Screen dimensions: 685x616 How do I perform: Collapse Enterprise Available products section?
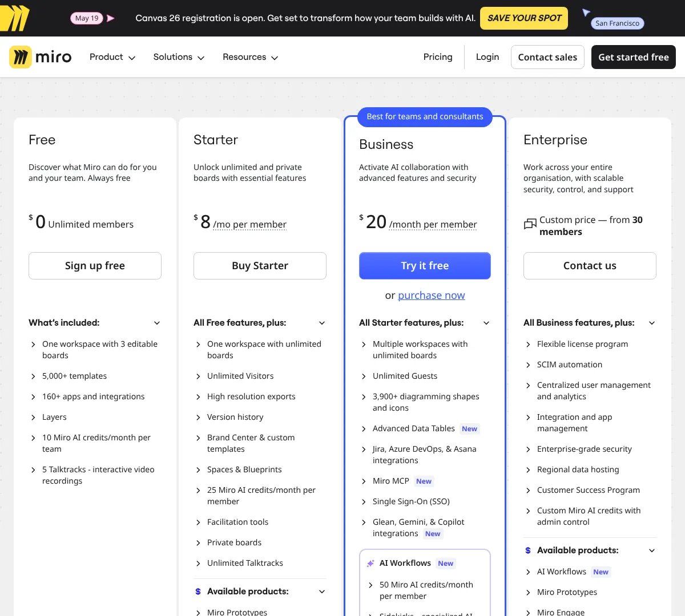590,550
